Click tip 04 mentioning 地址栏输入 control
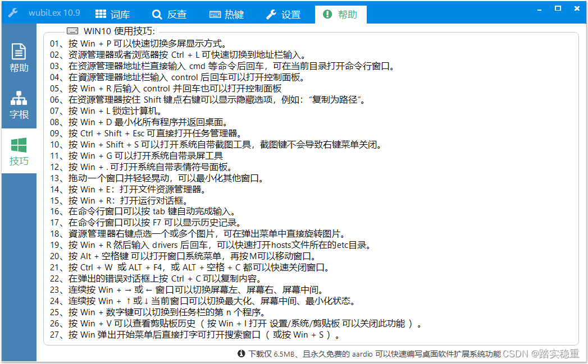The image size is (588, 364). [177, 77]
